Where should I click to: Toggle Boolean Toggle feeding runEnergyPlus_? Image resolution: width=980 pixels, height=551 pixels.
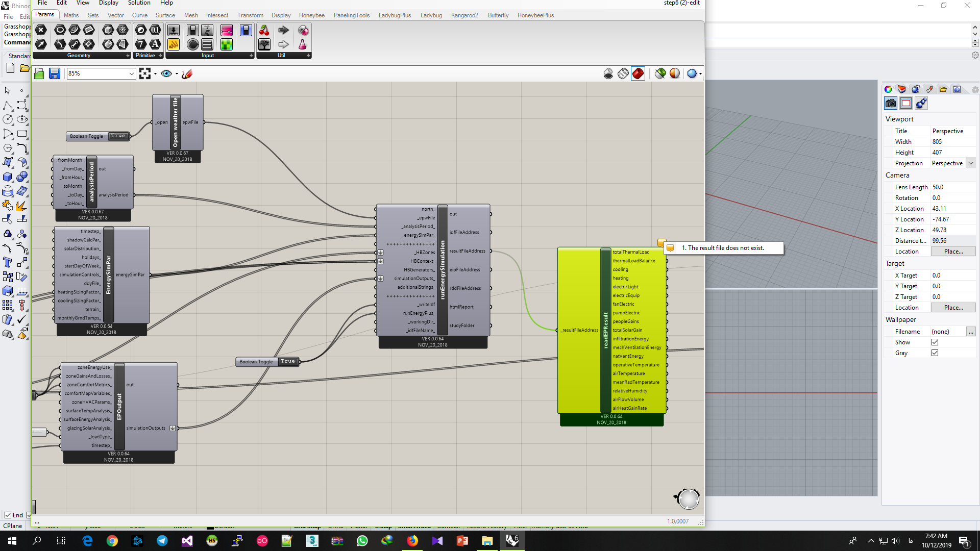click(288, 362)
